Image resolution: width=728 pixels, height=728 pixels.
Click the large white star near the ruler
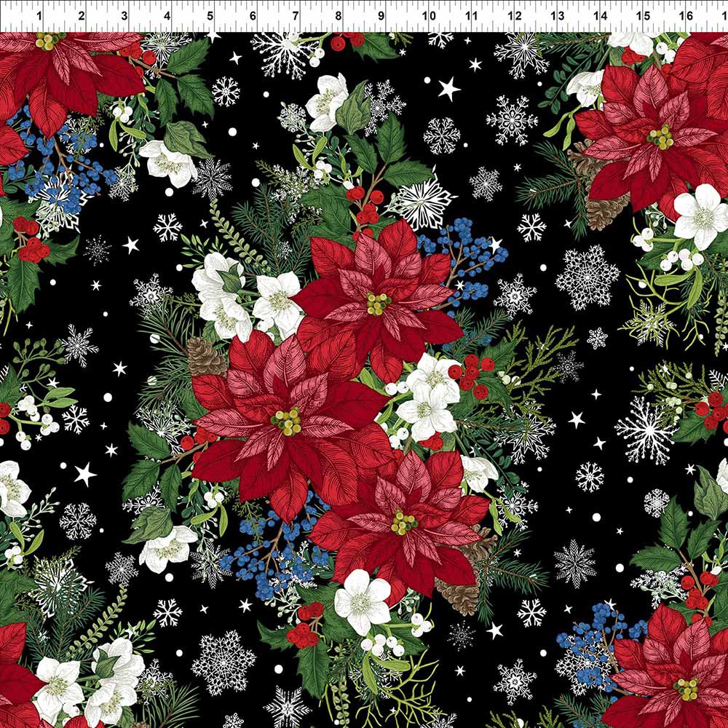click(x=449, y=89)
